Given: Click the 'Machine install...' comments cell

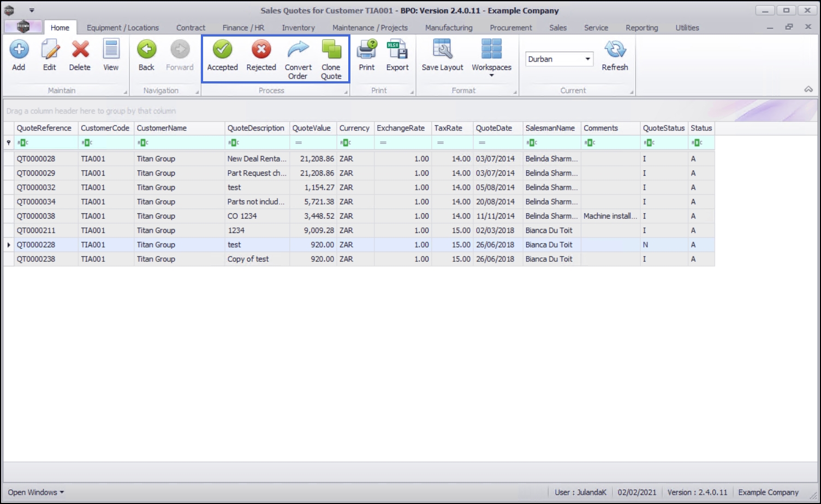Looking at the screenshot, I should pos(610,216).
